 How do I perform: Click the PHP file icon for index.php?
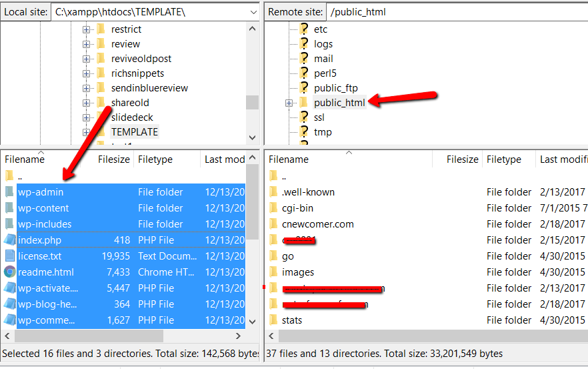tap(10, 240)
